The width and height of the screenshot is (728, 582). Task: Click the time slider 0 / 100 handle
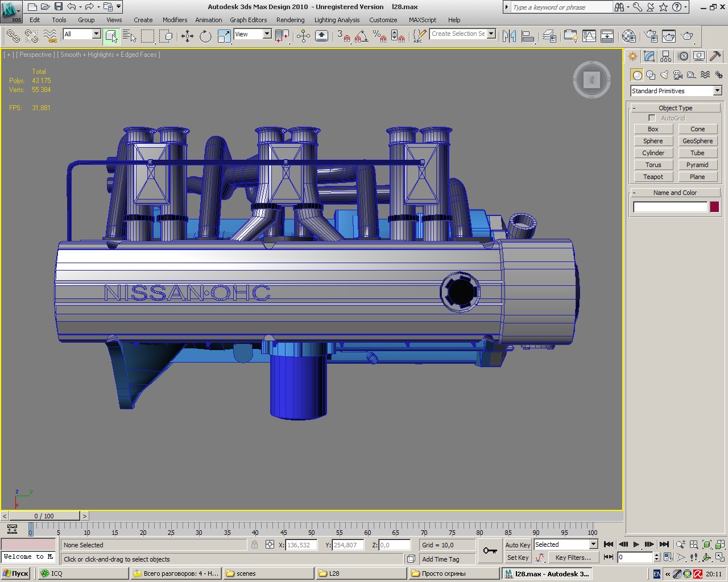pyautogui.click(x=44, y=516)
